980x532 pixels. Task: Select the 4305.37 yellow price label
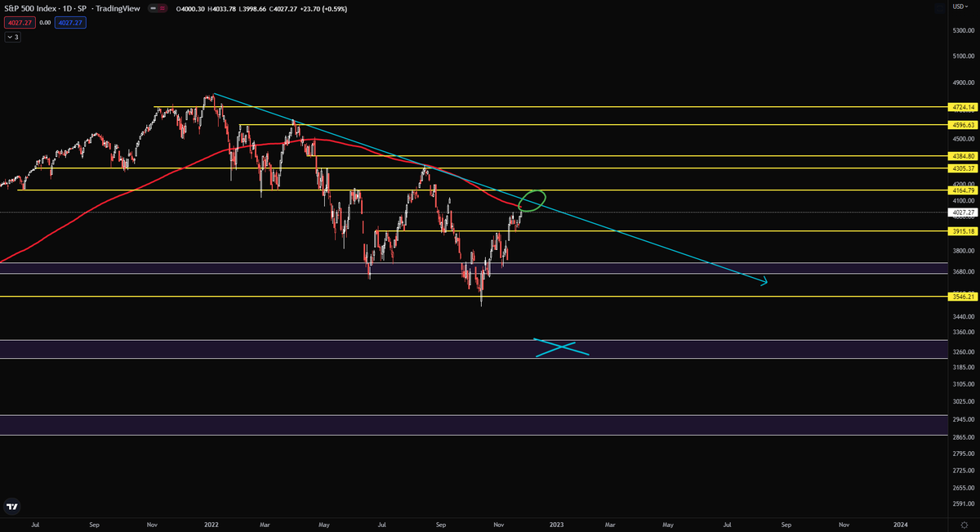click(964, 168)
